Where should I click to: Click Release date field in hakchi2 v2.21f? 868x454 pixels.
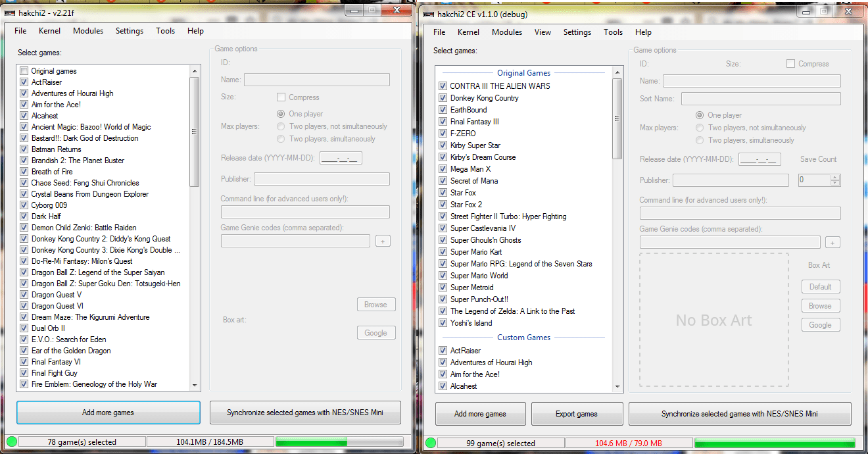[341, 158]
